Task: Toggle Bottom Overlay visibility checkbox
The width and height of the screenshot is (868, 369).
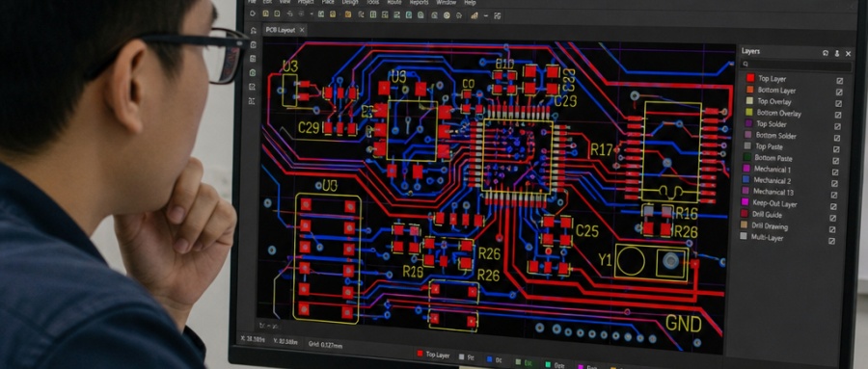Action: pos(838,115)
